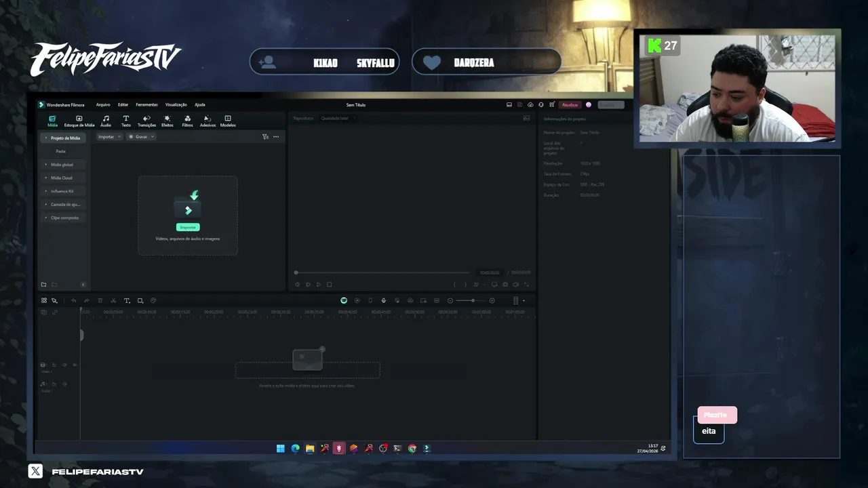Enter fullscreen preview mode
868x488 pixels.
[x=527, y=285]
